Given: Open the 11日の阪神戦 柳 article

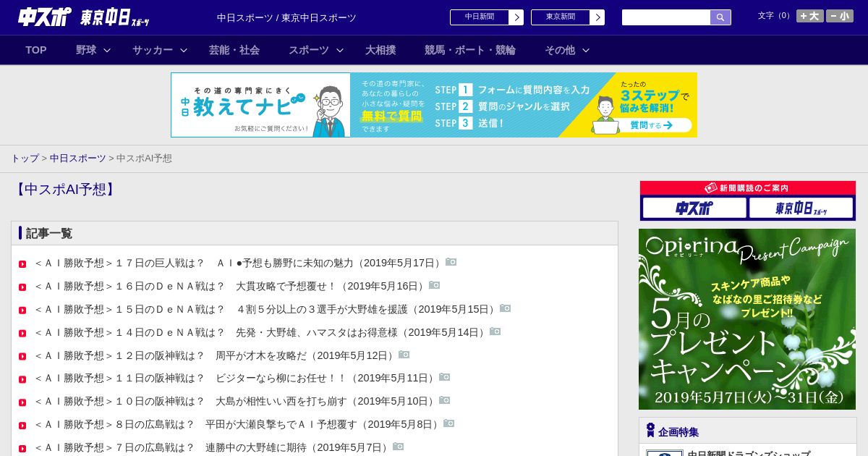Looking at the screenshot, I should (235, 378).
